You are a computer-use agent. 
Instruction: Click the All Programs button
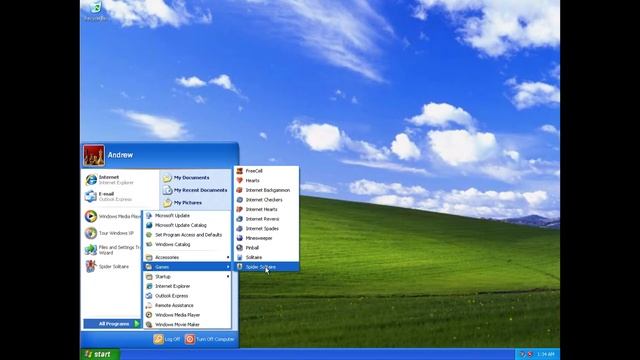click(112, 324)
